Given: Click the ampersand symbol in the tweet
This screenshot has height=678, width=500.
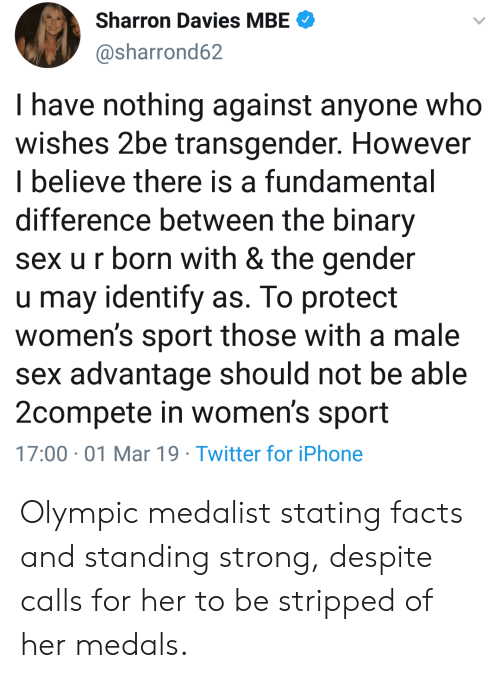Looking at the screenshot, I should tap(254, 259).
